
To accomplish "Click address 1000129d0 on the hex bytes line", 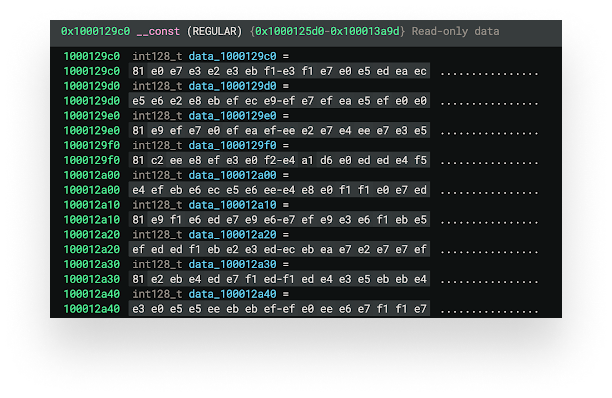I will [x=92, y=101].
